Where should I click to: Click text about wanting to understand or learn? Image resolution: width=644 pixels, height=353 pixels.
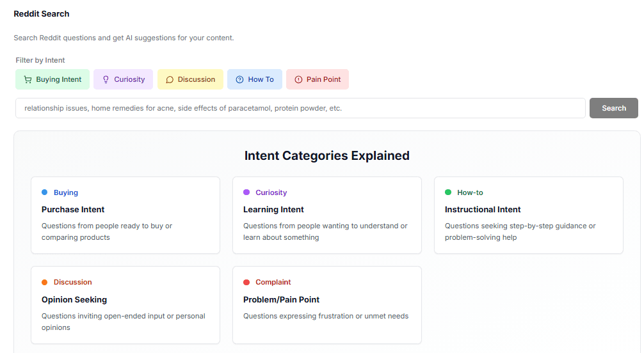point(325,231)
